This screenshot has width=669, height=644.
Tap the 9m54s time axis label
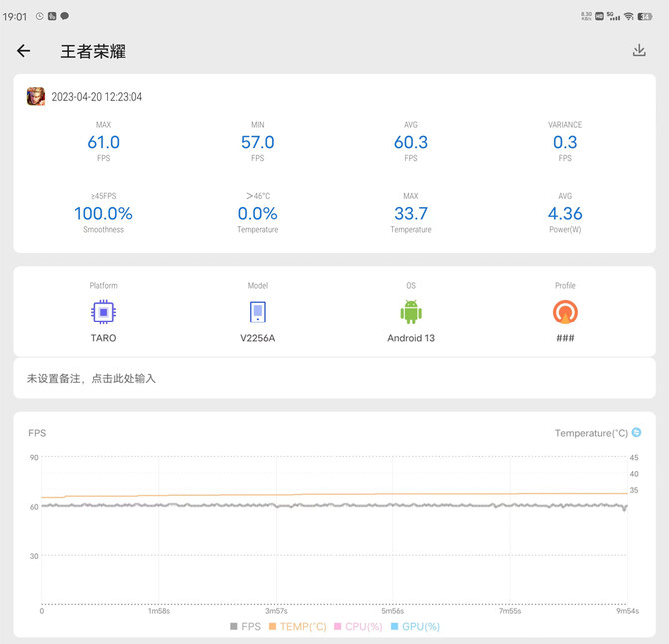coord(628,611)
